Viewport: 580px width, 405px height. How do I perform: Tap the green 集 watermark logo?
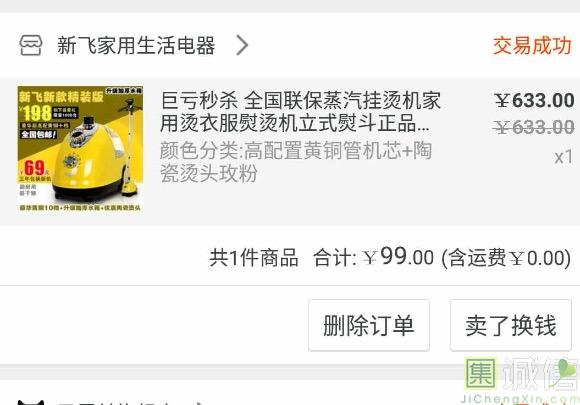click(480, 373)
